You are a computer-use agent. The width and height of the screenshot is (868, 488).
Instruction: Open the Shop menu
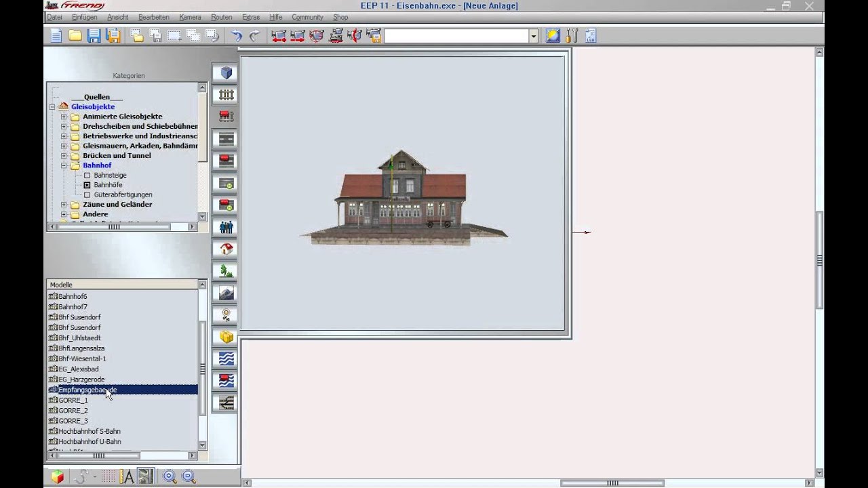340,17
